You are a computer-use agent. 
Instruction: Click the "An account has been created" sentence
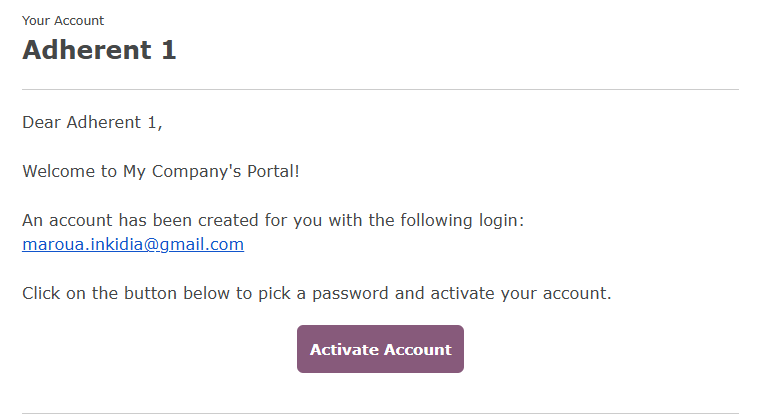tap(272, 220)
